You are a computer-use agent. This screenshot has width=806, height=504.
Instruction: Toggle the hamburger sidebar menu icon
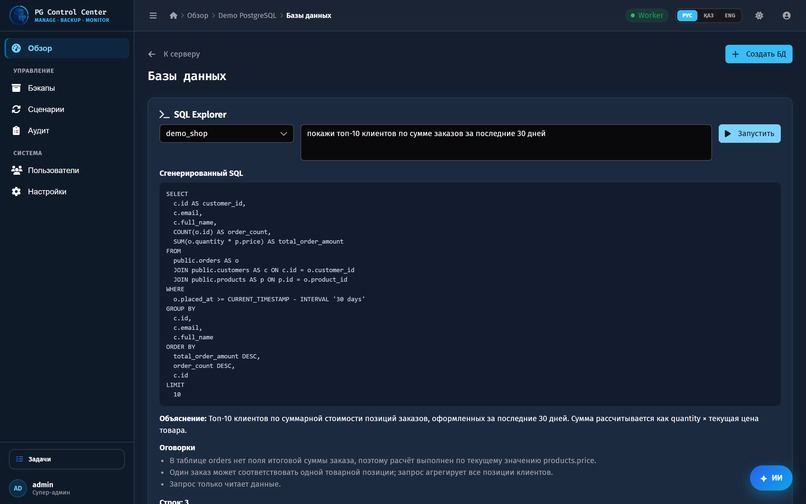(153, 15)
